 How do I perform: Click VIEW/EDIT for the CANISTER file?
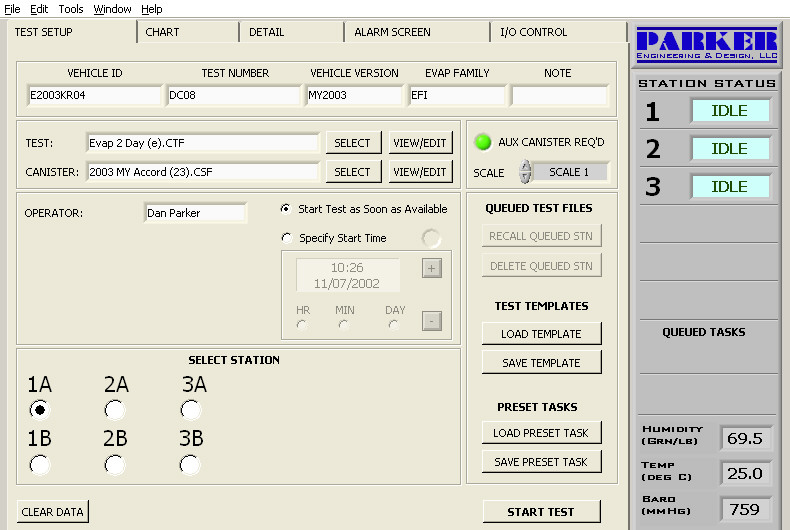tap(419, 172)
